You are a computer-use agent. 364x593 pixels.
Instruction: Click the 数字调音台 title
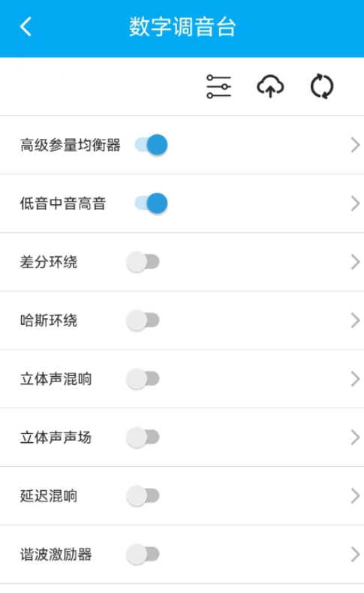(x=182, y=27)
